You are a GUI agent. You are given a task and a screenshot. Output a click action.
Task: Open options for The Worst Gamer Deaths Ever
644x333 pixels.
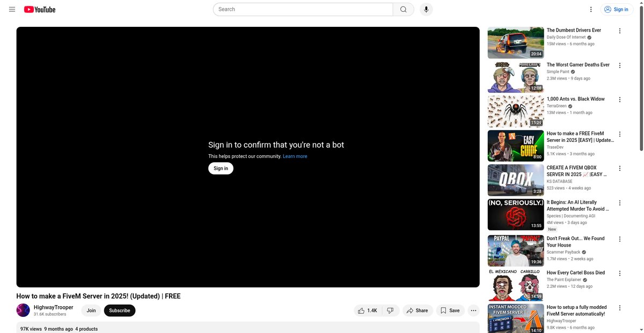click(620, 66)
